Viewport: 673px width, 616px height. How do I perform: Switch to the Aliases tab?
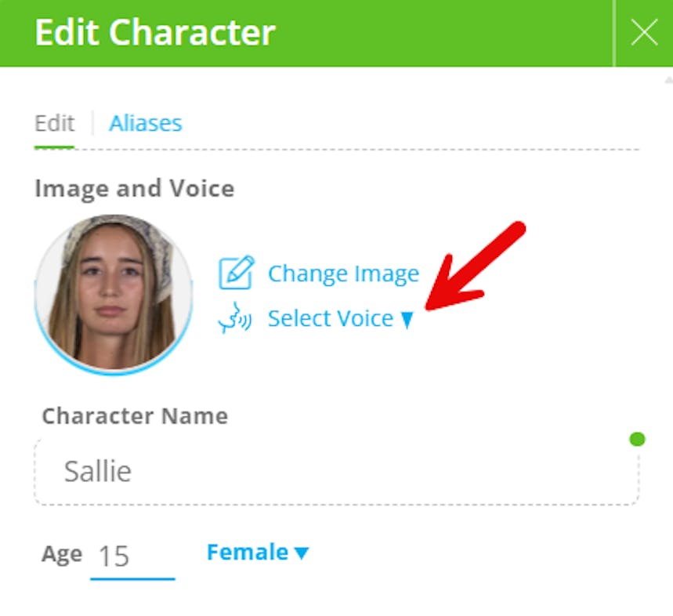pyautogui.click(x=145, y=123)
